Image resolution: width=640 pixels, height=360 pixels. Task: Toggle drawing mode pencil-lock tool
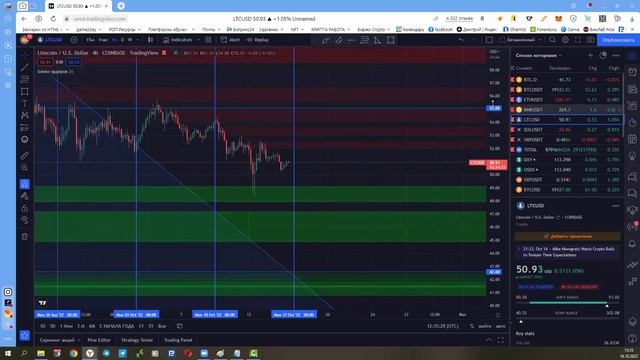[25, 196]
